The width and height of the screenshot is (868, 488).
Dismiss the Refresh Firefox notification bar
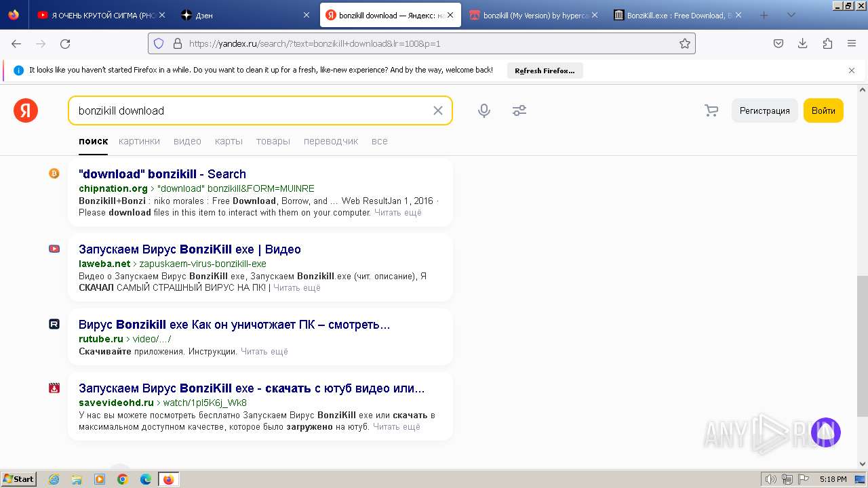852,70
